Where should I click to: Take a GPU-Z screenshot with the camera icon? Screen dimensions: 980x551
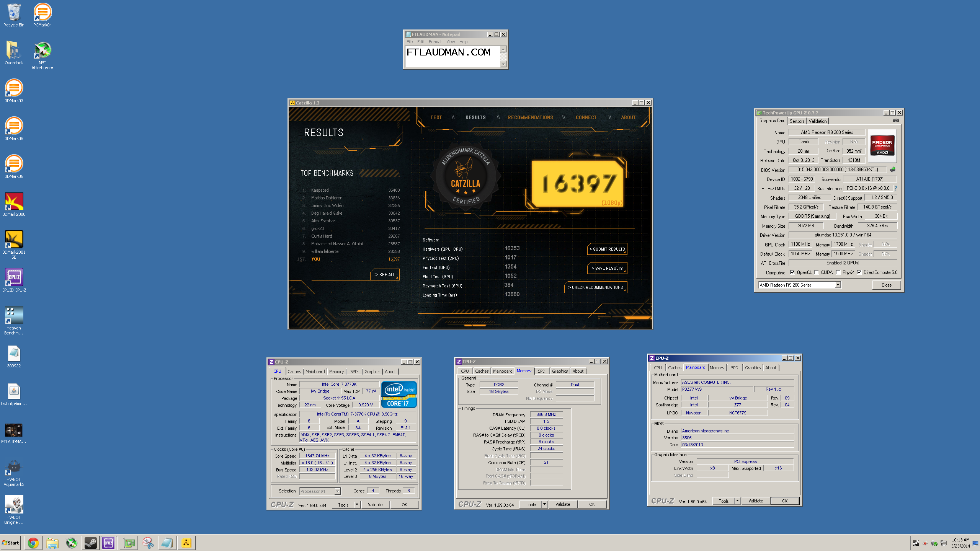(896, 121)
